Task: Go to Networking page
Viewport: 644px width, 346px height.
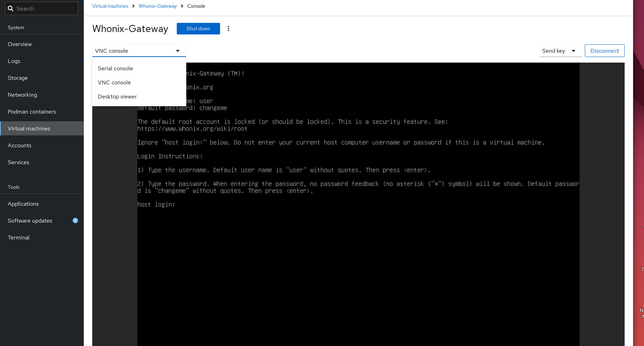Action: [22, 95]
